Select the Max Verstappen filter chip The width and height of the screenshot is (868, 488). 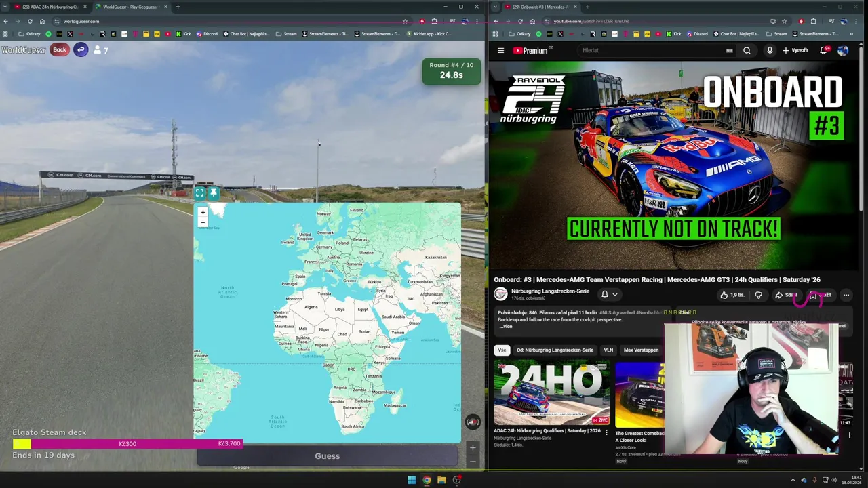tap(641, 350)
